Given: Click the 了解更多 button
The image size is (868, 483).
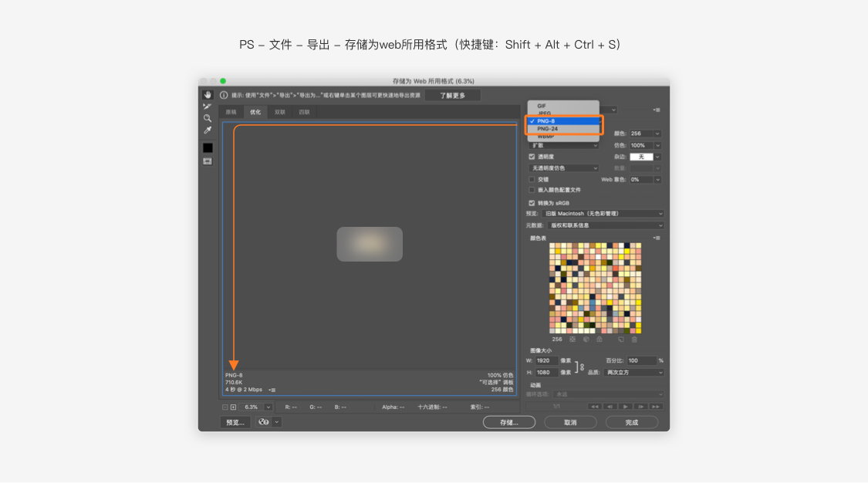Looking at the screenshot, I should 452,96.
